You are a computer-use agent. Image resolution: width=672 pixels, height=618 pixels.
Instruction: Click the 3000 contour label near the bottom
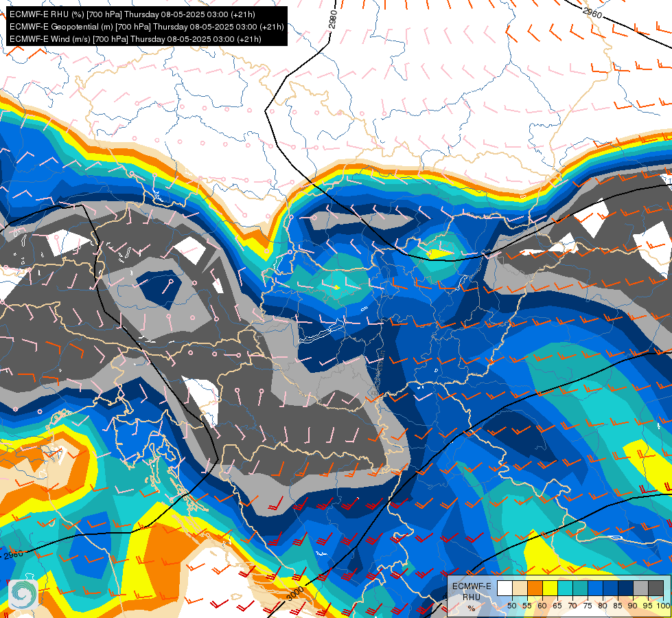[295, 594]
